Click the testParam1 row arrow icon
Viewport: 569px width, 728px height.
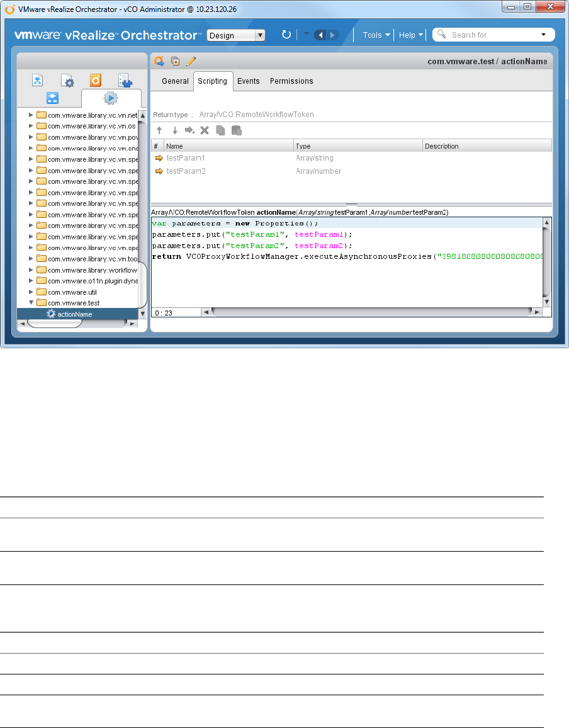click(x=159, y=158)
